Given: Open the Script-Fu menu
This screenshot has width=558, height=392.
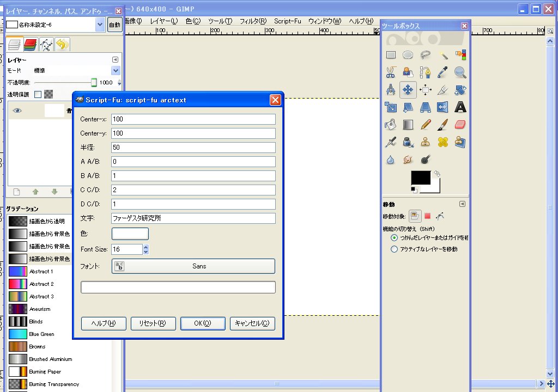Looking at the screenshot, I should pos(287,21).
